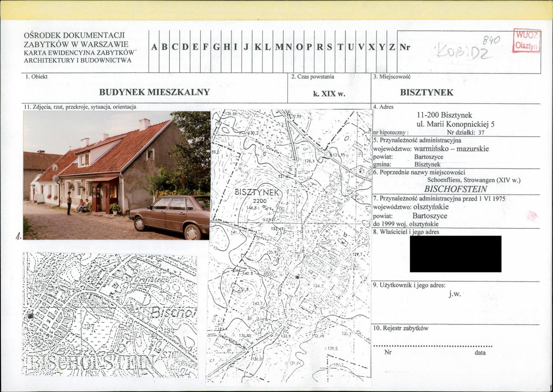Image resolution: width=553 pixels, height=392 pixels.
Task: Click the 'Nr' label in header
Action: 405,47
